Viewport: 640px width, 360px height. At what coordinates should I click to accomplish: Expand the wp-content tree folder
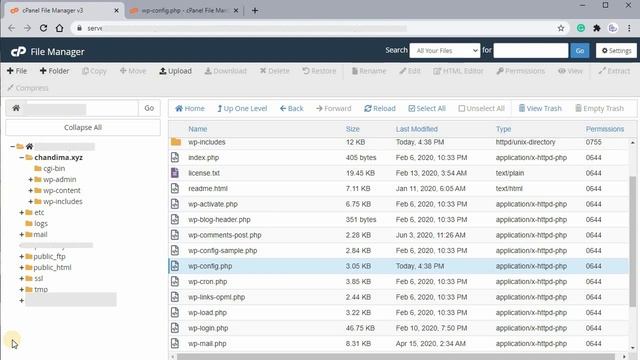31,190
